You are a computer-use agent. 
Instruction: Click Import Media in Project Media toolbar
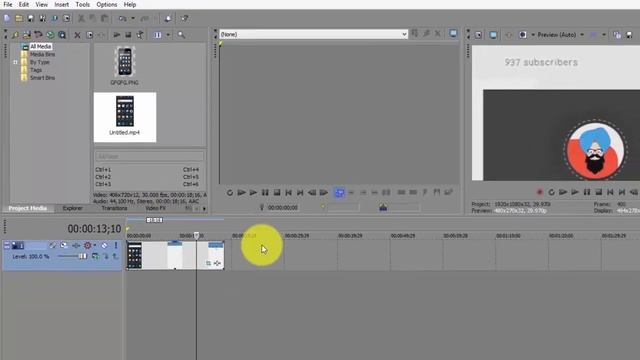15,35
